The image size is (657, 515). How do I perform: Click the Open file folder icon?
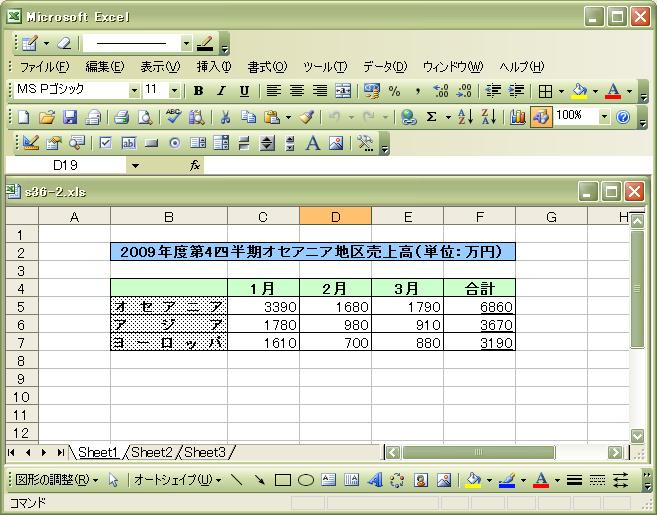coord(47,117)
